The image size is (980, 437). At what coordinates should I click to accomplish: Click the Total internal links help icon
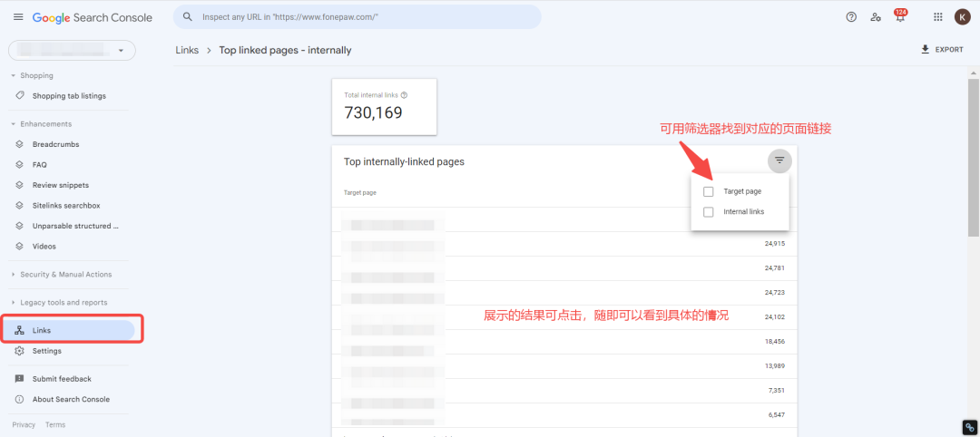(404, 95)
